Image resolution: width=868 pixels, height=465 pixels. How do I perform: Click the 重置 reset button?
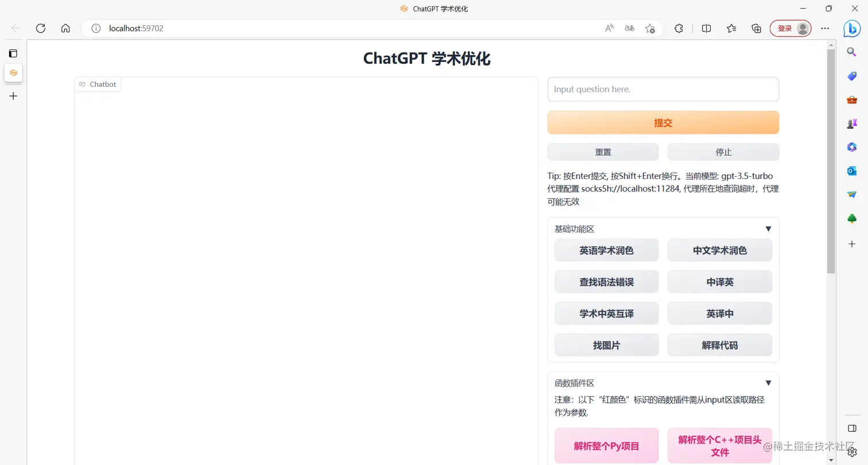(x=603, y=152)
